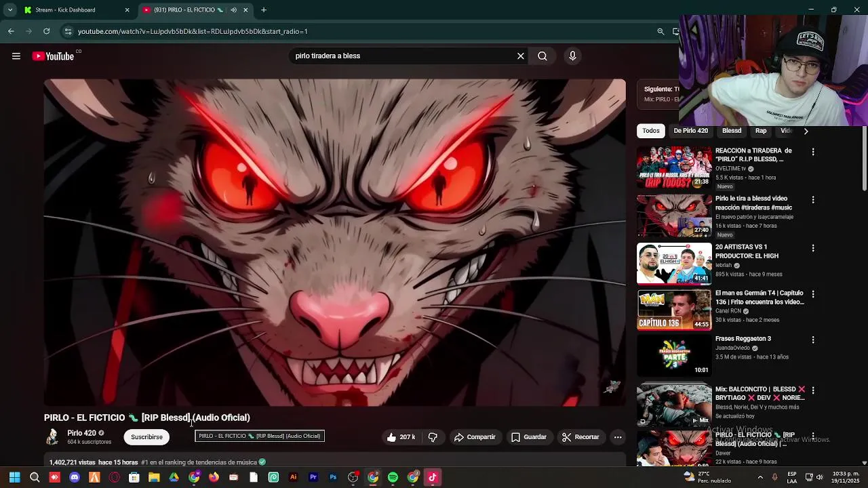Select the Todos filter chip
This screenshot has height=488, width=868.
(x=651, y=131)
